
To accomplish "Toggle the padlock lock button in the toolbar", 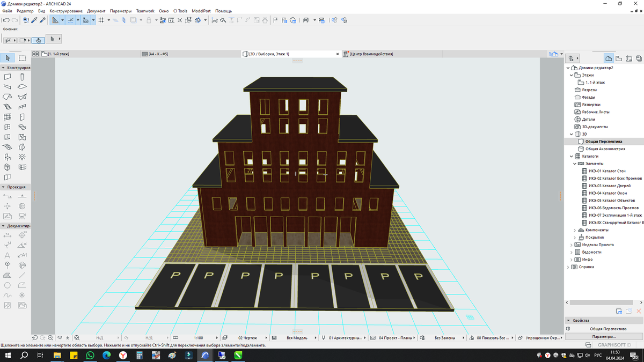I will [149, 20].
